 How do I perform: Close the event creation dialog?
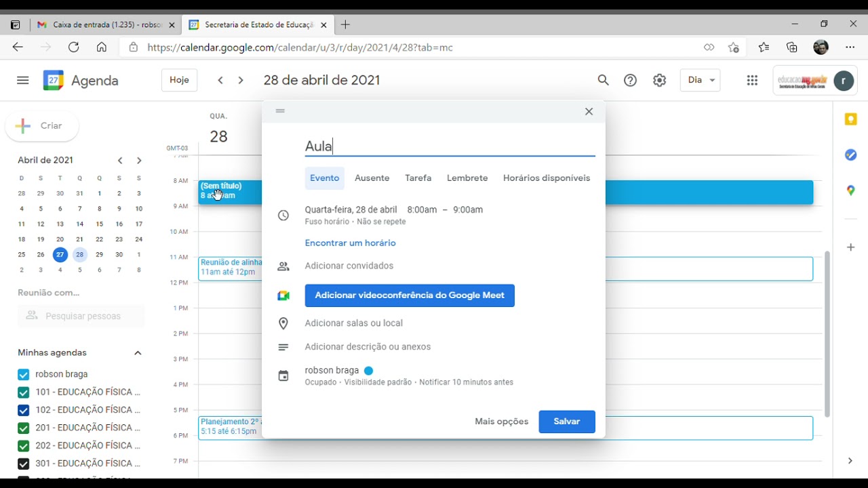[589, 111]
